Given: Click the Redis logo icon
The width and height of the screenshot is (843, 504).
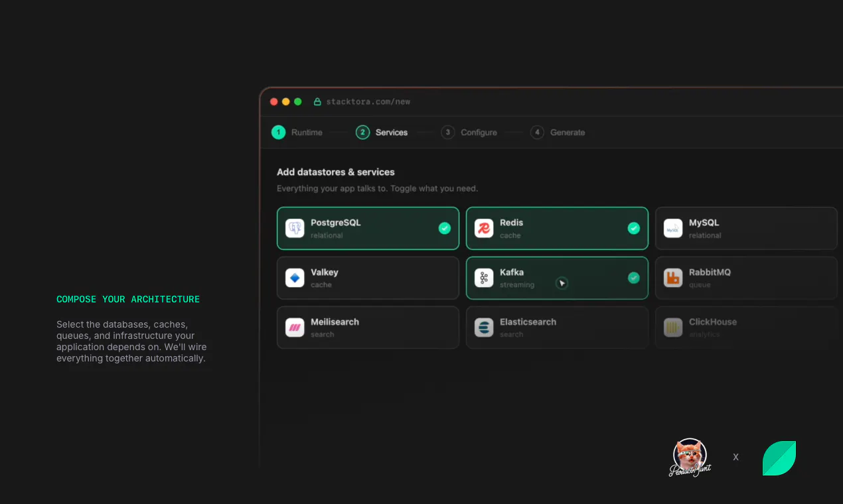Looking at the screenshot, I should 484,228.
